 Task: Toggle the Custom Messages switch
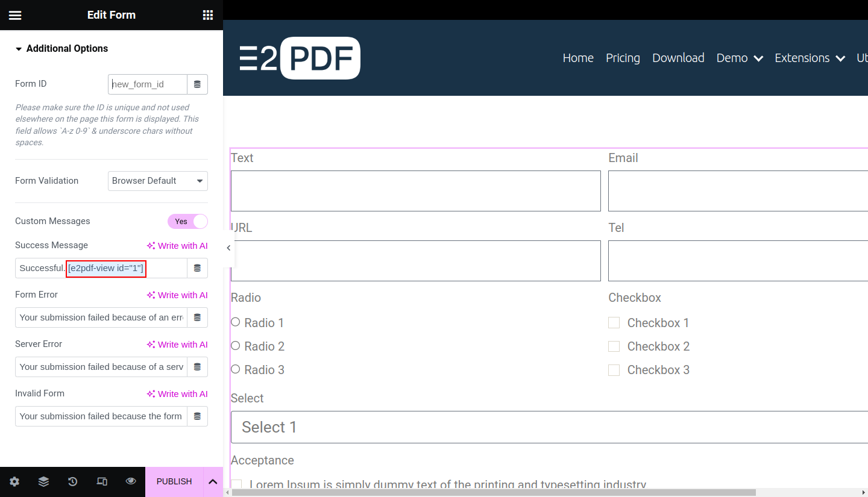[x=187, y=222]
